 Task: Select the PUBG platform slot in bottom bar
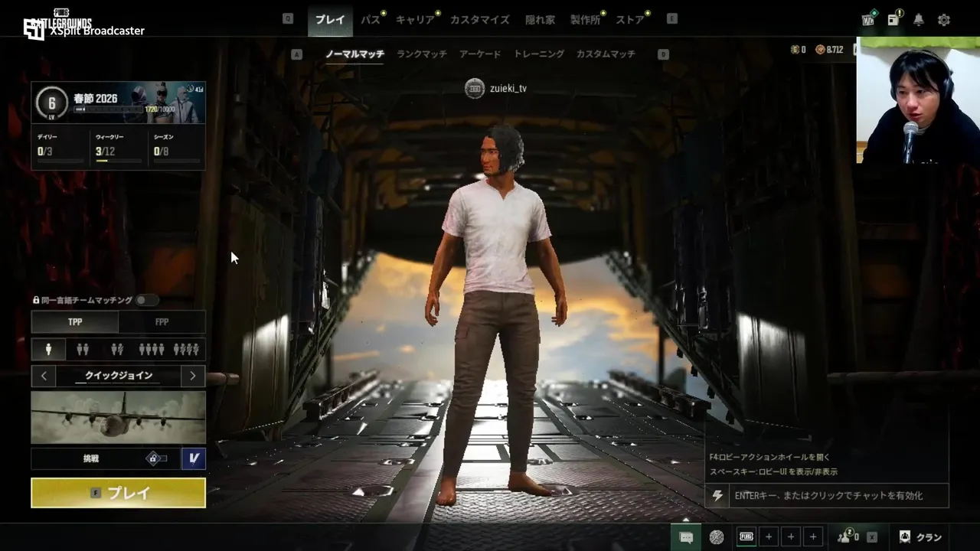point(746,537)
